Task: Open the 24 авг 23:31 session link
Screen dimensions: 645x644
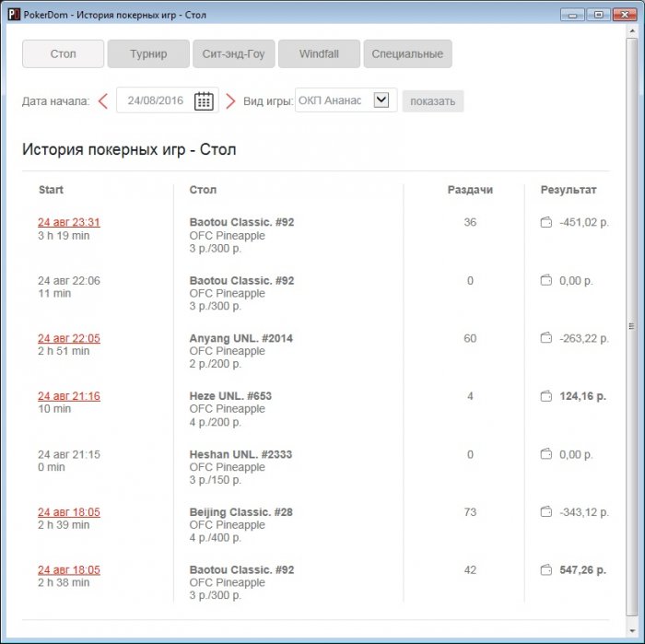Action: pos(69,222)
